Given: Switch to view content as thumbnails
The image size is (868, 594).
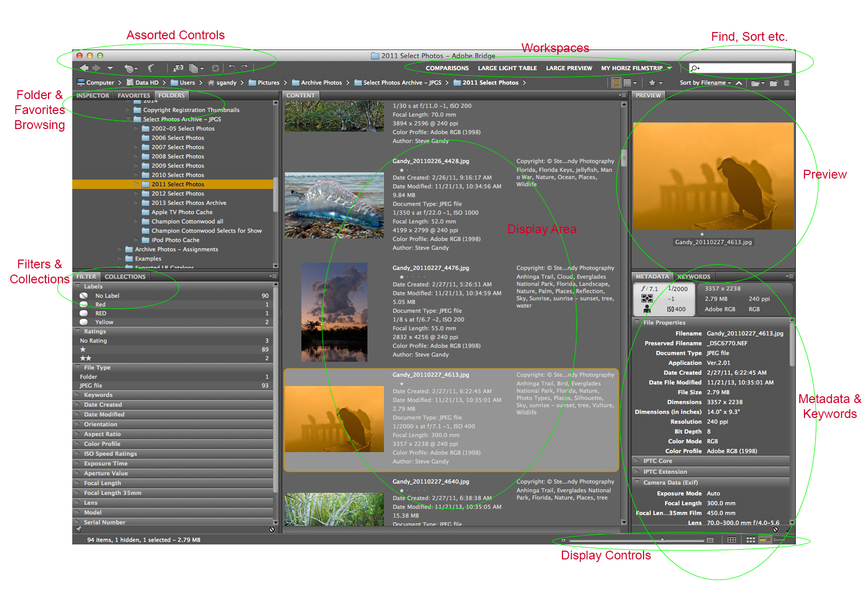Looking at the screenshot, I should tap(751, 540).
